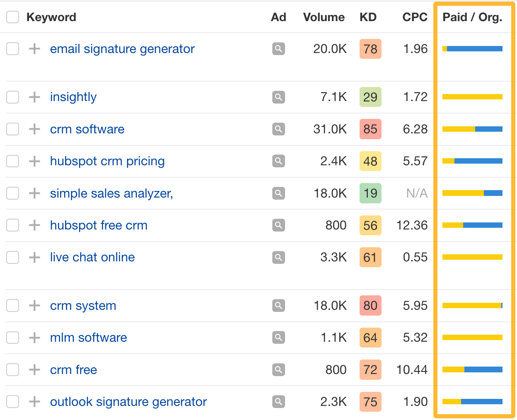
Task: Open SERP overview for live chat online
Action: [x=279, y=257]
